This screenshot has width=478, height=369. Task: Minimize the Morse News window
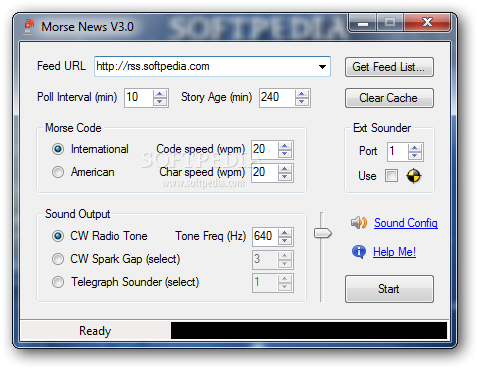pyautogui.click(x=363, y=23)
